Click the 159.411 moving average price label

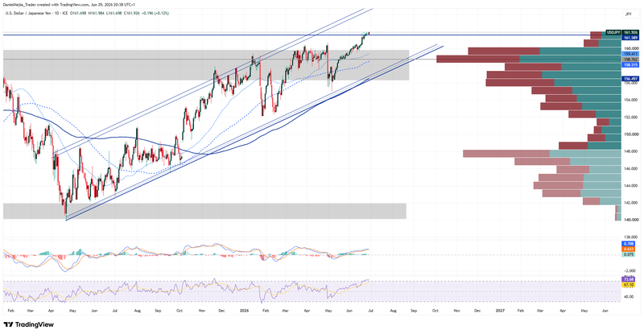click(x=630, y=54)
